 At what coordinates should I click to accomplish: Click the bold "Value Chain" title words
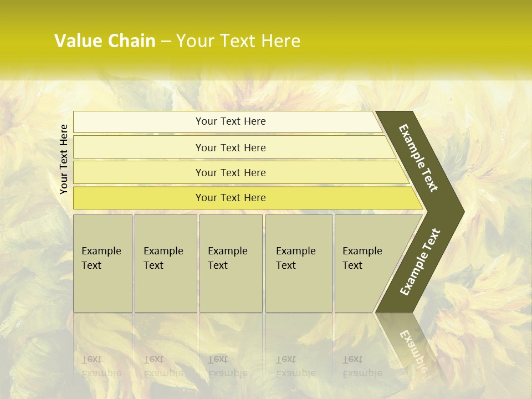105,41
